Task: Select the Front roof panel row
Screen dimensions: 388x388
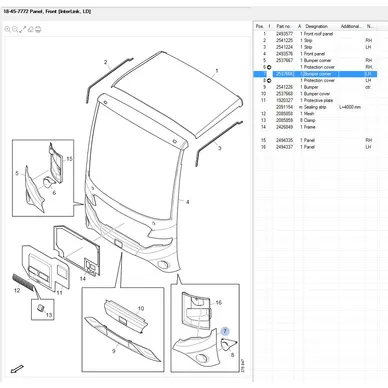Action: click(x=316, y=34)
